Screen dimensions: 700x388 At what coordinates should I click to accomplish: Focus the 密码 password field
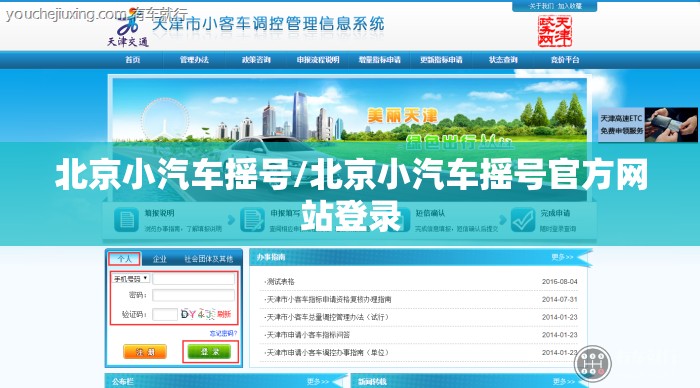193,295
